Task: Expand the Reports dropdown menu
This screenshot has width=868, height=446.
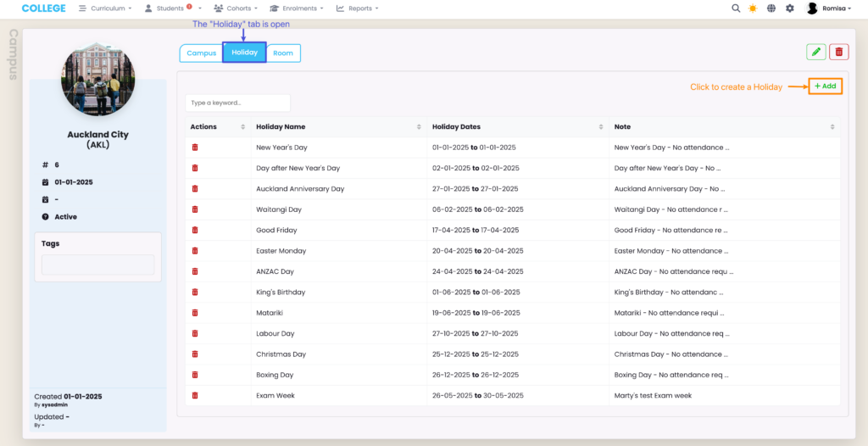Action: [x=357, y=8]
